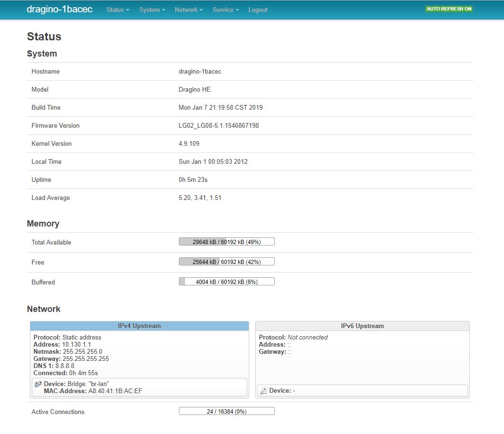Open the System dropdown menu
The width and height of the screenshot is (504, 434).
152,9
